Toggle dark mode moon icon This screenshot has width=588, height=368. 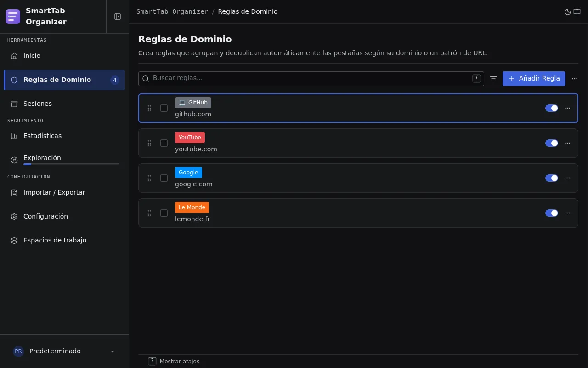click(x=568, y=12)
